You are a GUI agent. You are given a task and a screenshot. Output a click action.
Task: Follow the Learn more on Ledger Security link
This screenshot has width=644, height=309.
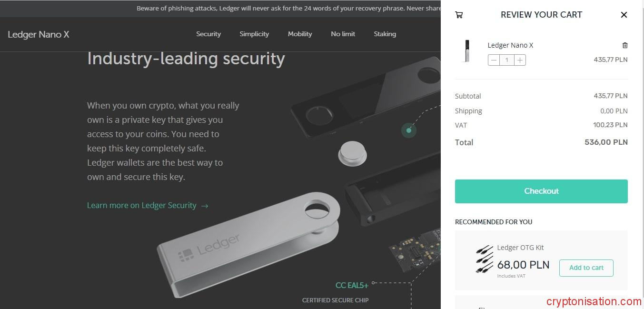142,205
